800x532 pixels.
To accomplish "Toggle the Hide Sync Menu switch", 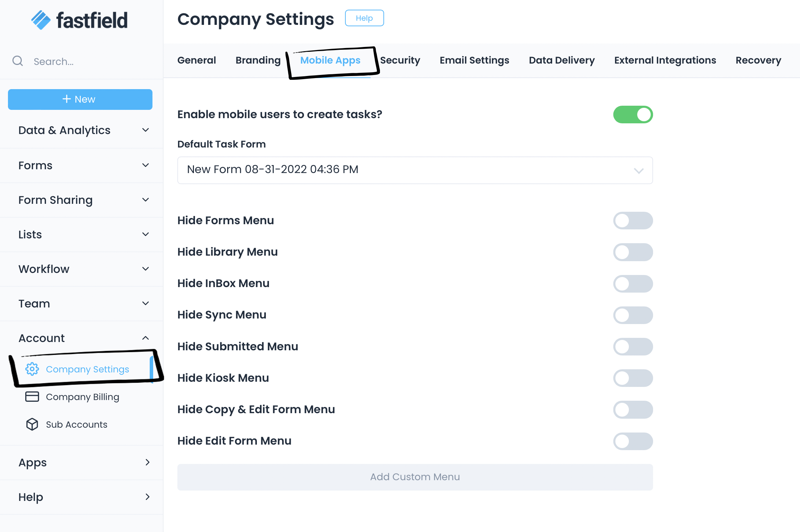I will point(633,315).
